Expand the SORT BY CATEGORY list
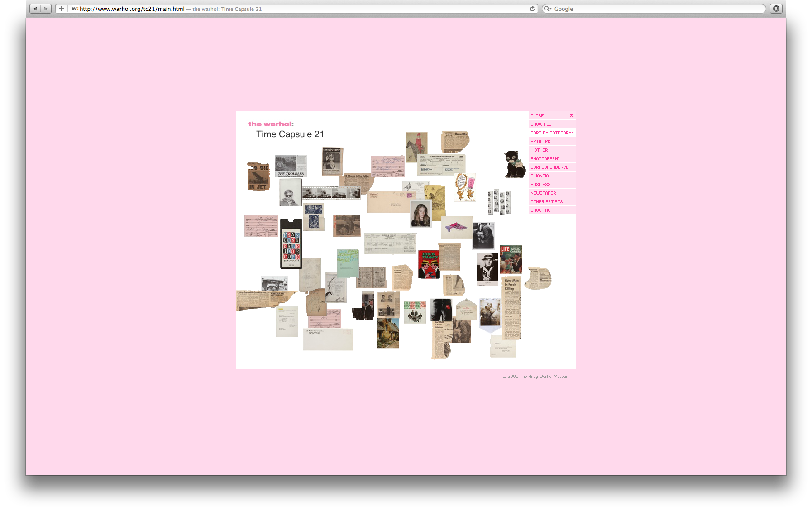This screenshot has width=812, height=511. (551, 133)
